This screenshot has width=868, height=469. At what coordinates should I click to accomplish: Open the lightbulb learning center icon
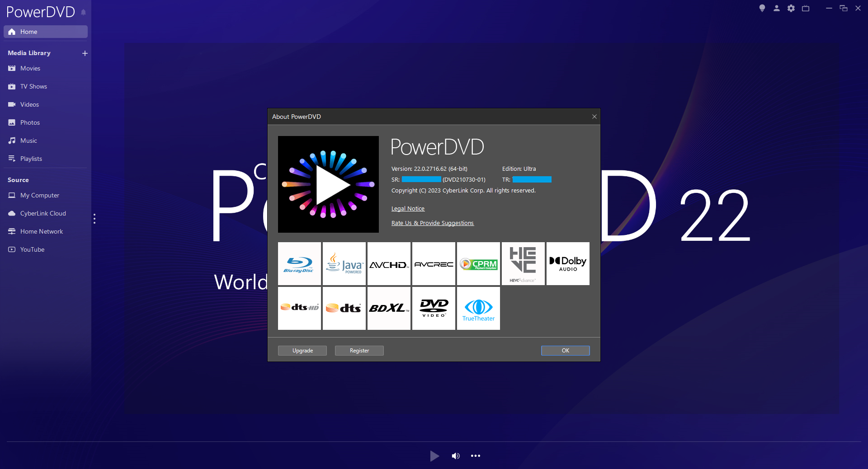(x=762, y=8)
